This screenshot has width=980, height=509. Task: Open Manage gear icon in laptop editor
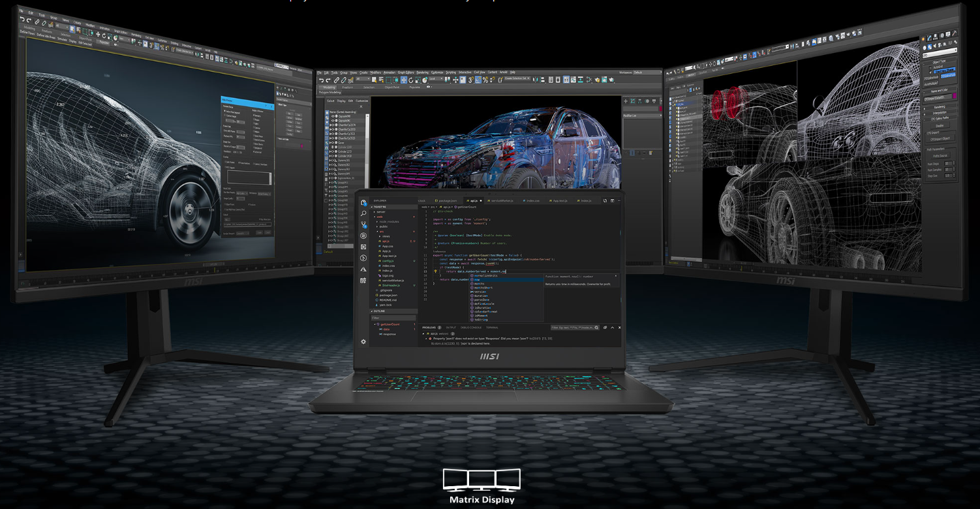click(x=363, y=341)
